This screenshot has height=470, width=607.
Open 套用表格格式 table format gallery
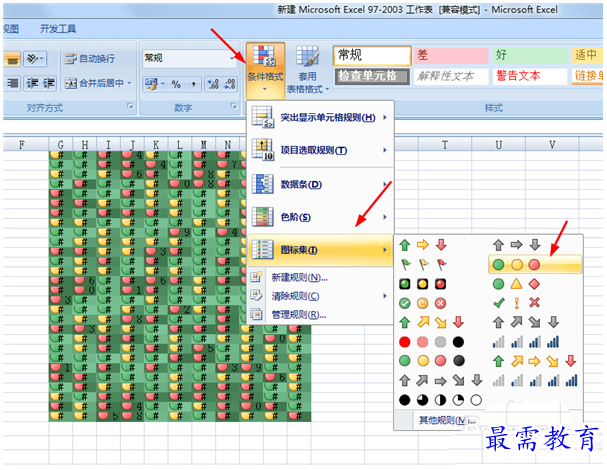[x=308, y=70]
